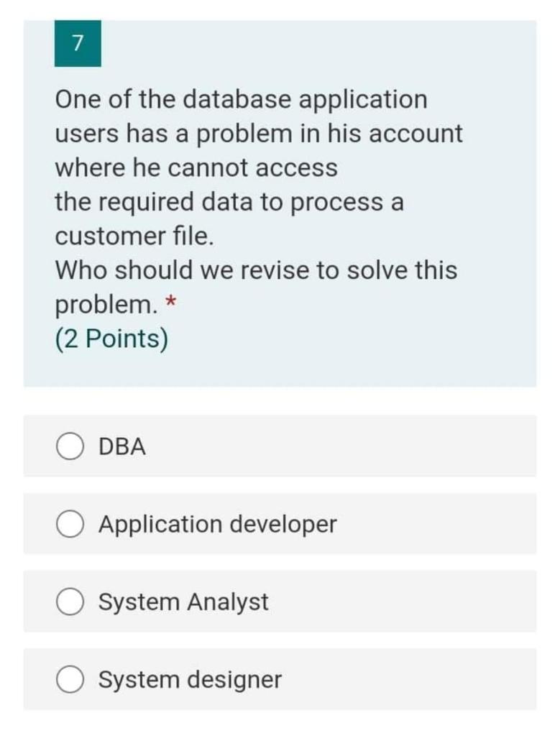The height and width of the screenshot is (736, 560).
Task: Click the System designer answer row
Action: [280, 679]
